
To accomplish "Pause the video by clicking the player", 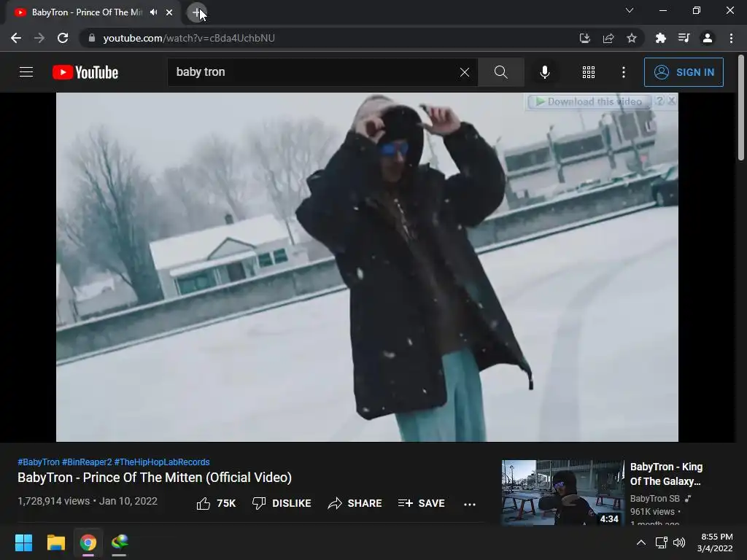I will 367,267.
